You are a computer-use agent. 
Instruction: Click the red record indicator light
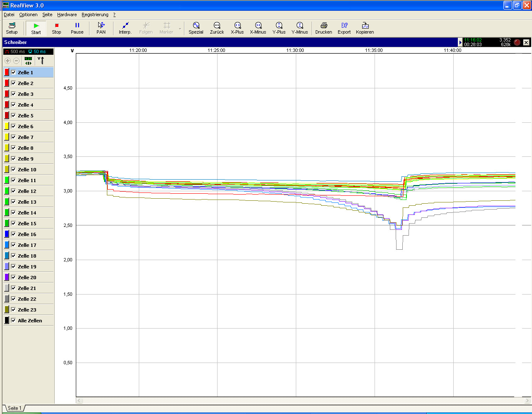pyautogui.click(x=517, y=42)
